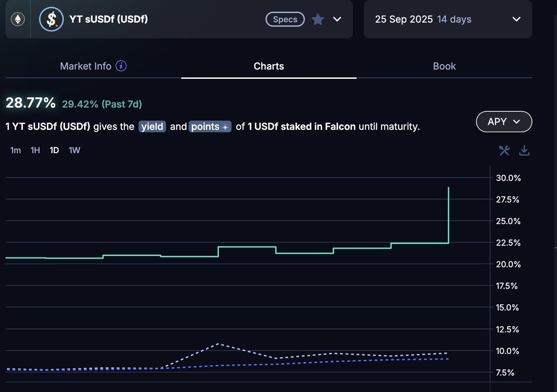Select the 1m chart interval
Image resolution: width=557 pixels, height=392 pixels.
coord(15,150)
